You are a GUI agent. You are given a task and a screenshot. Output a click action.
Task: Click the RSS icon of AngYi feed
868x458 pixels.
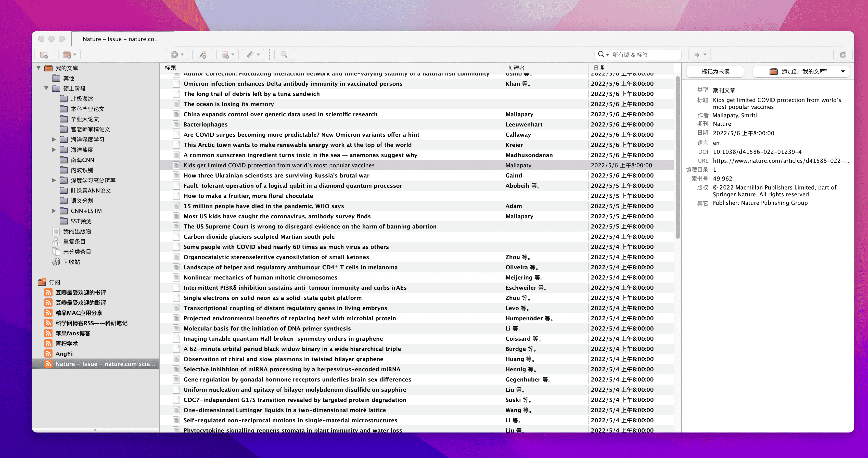(x=48, y=353)
